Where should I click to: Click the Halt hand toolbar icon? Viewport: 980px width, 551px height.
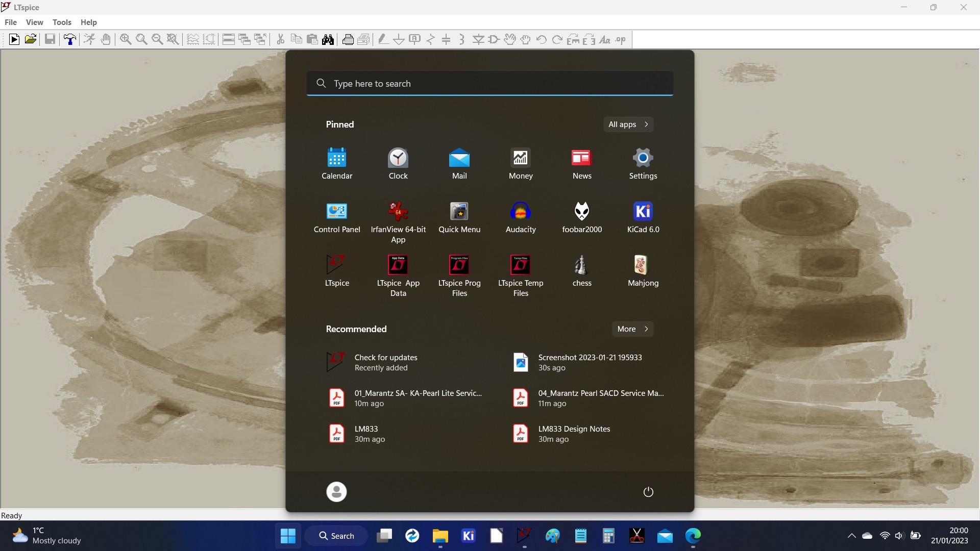106,39
